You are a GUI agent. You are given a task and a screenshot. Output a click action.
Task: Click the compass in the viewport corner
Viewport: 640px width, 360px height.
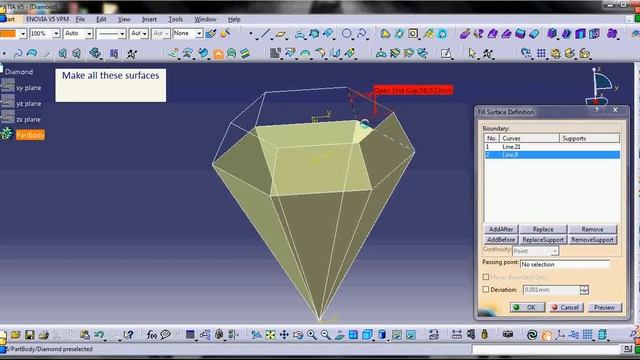(601, 86)
